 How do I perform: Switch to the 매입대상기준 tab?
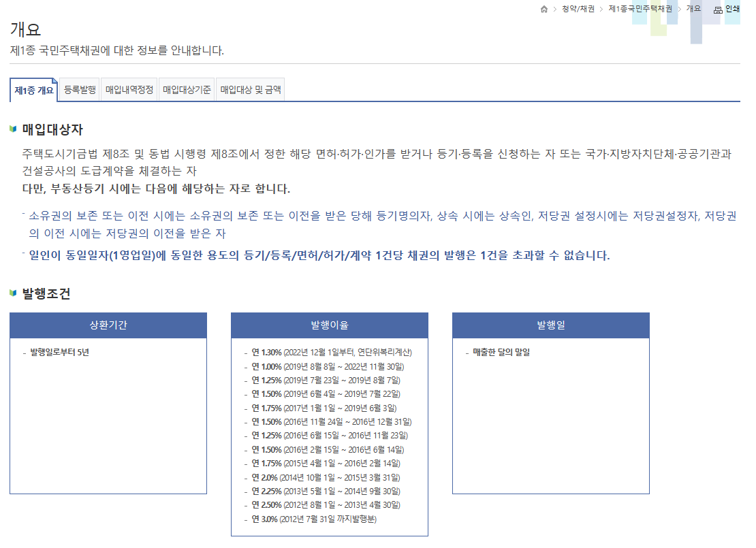coord(187,88)
